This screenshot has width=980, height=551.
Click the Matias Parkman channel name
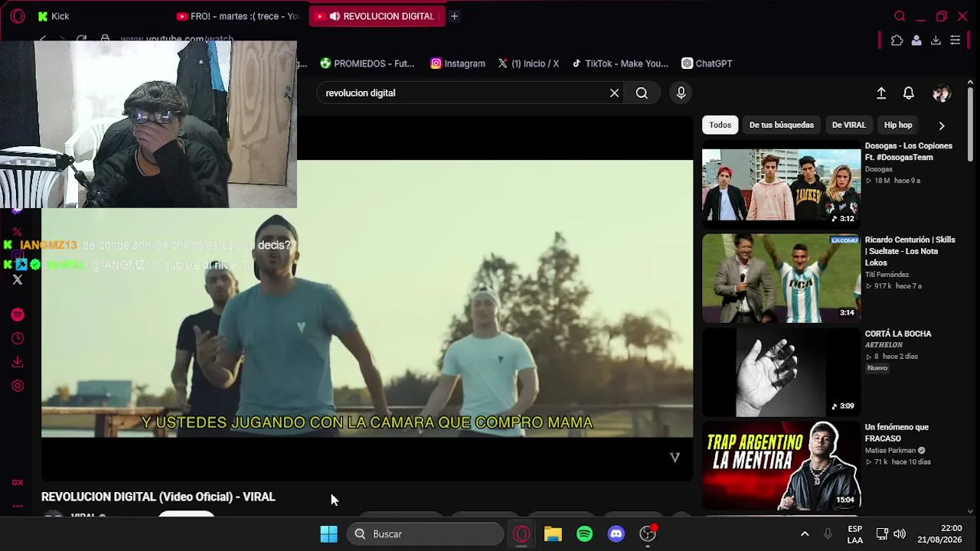[890, 451]
